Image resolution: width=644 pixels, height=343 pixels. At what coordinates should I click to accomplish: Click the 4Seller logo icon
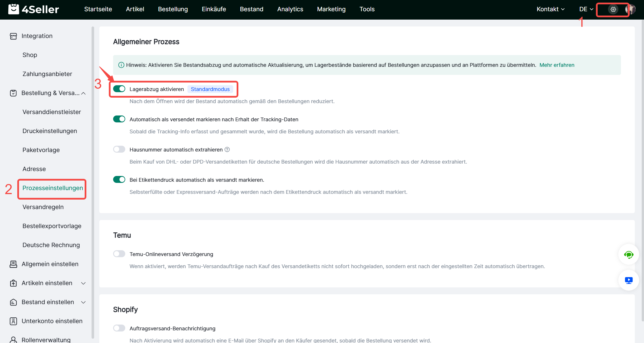(x=14, y=9)
